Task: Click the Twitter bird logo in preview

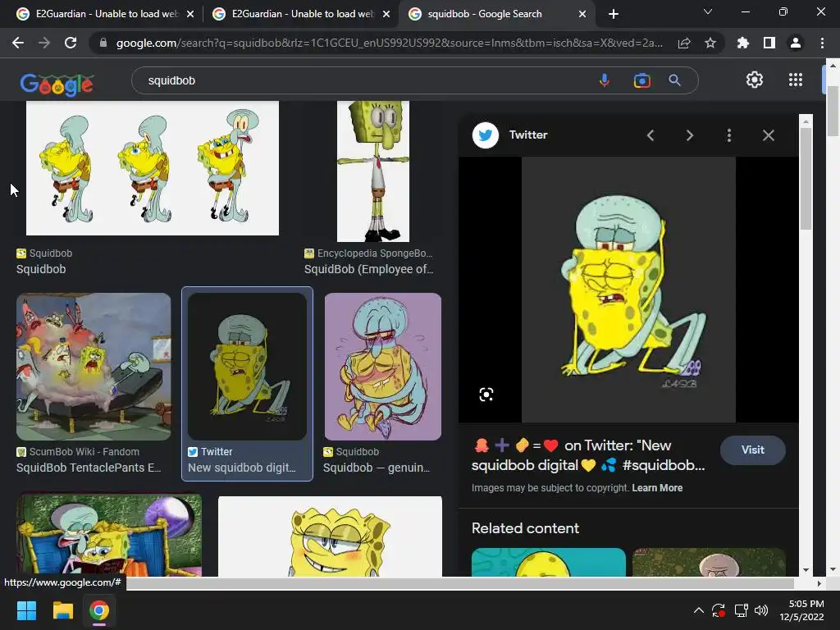Action: pyautogui.click(x=486, y=135)
